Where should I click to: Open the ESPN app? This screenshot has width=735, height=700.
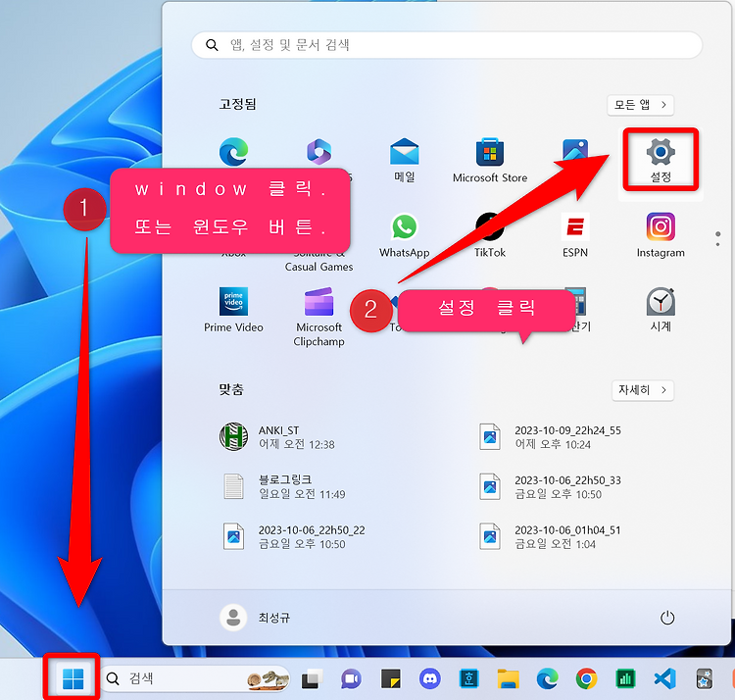point(575,236)
